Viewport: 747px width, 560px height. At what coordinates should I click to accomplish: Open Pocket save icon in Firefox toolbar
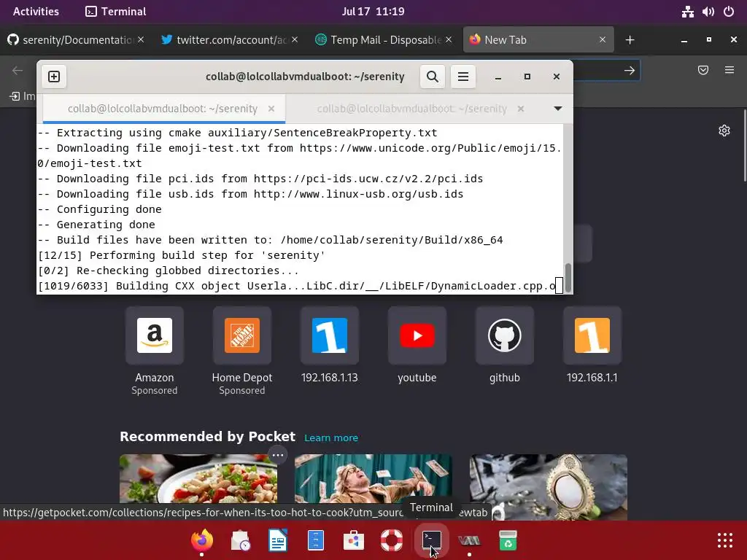point(703,71)
